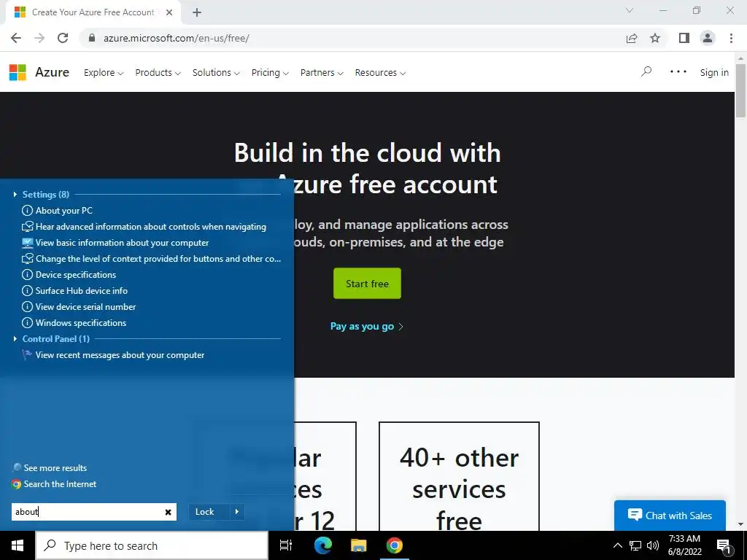
Task: Open Task View on the taskbar
Action: pos(285,545)
